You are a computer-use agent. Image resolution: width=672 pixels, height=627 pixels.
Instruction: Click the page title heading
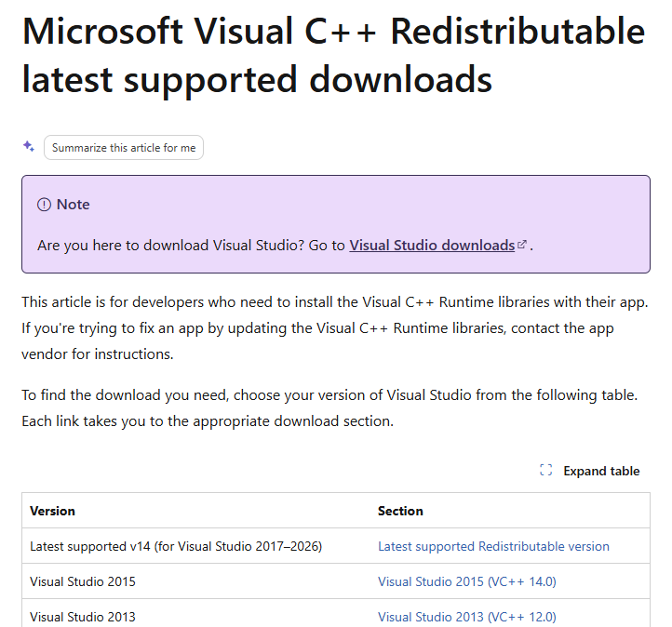click(x=333, y=56)
